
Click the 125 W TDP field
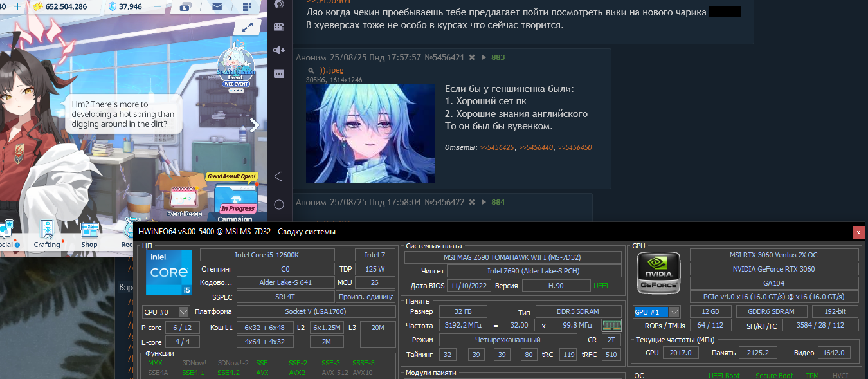pyautogui.click(x=375, y=269)
